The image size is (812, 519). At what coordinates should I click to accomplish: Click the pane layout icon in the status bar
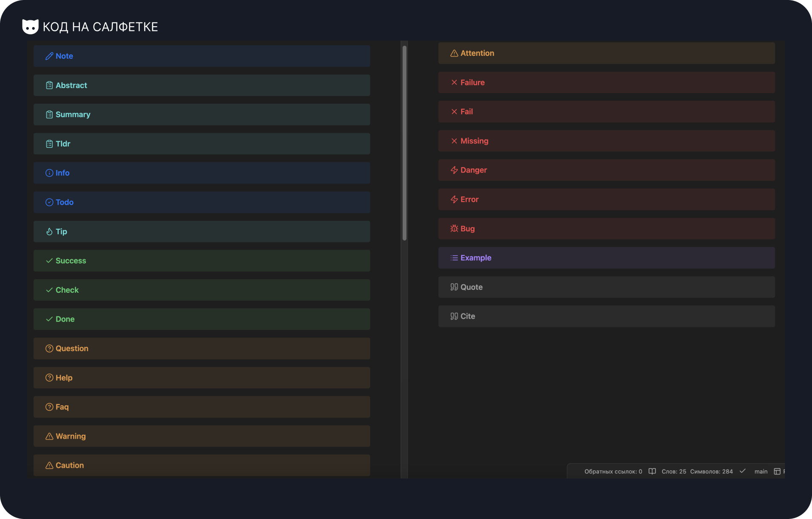pos(778,471)
